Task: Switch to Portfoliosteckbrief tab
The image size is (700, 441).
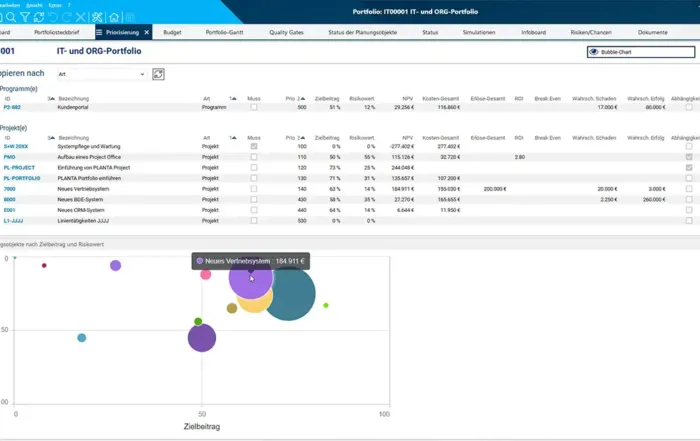Action: [x=57, y=32]
